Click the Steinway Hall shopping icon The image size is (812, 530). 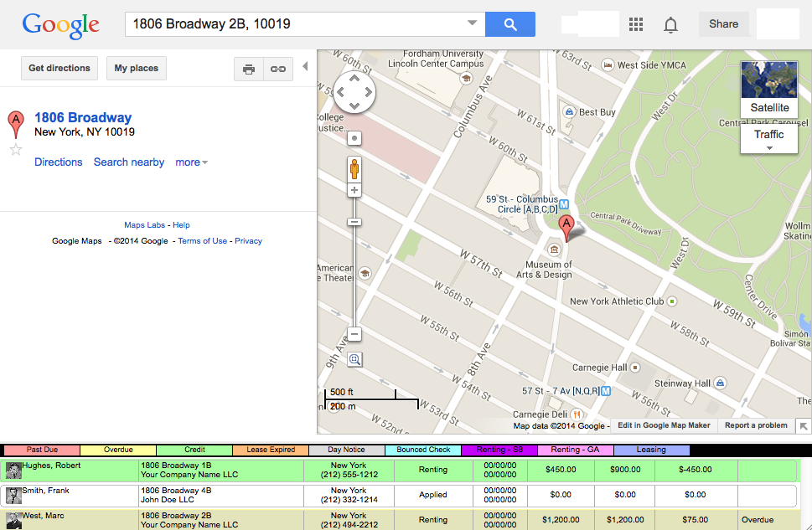point(721,383)
